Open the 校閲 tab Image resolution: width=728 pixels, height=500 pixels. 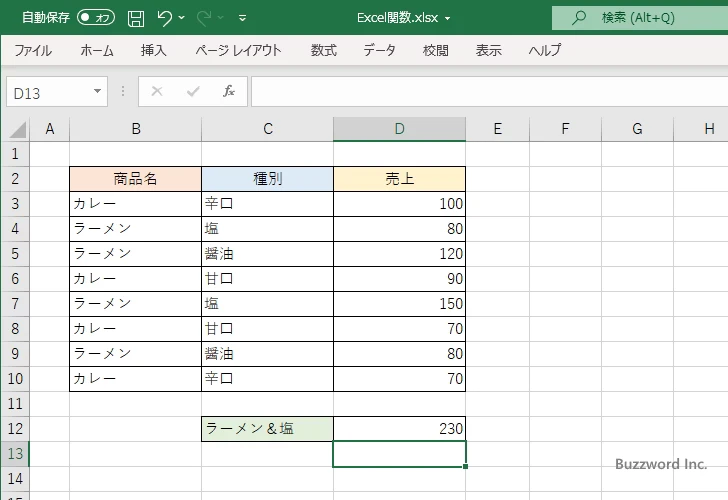point(436,50)
